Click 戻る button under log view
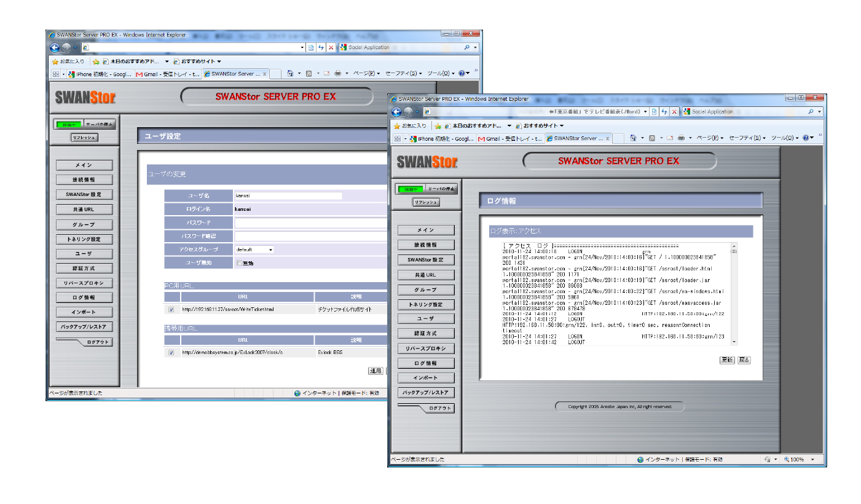Image resolution: width=861 pixels, height=504 pixels. [744, 360]
